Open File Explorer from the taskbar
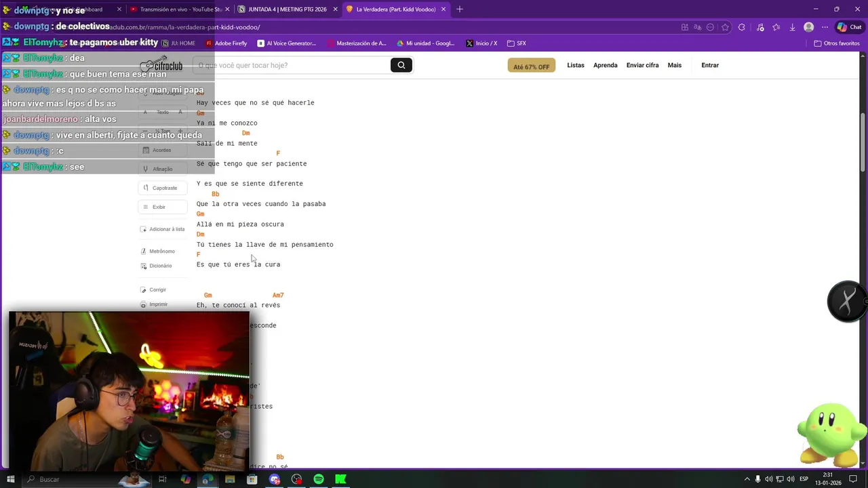The height and width of the screenshot is (488, 868). pyautogui.click(x=230, y=479)
